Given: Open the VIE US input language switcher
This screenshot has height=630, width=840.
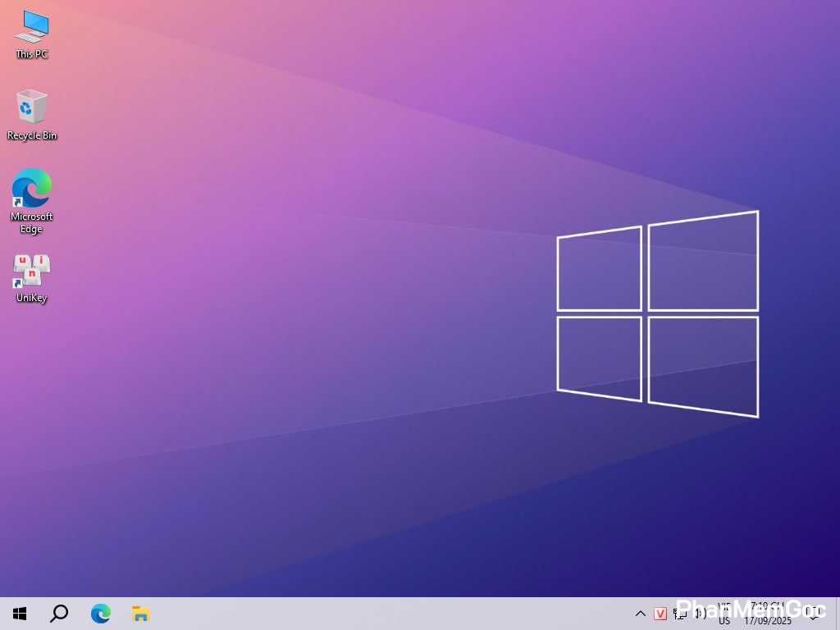Looking at the screenshot, I should click(724, 614).
